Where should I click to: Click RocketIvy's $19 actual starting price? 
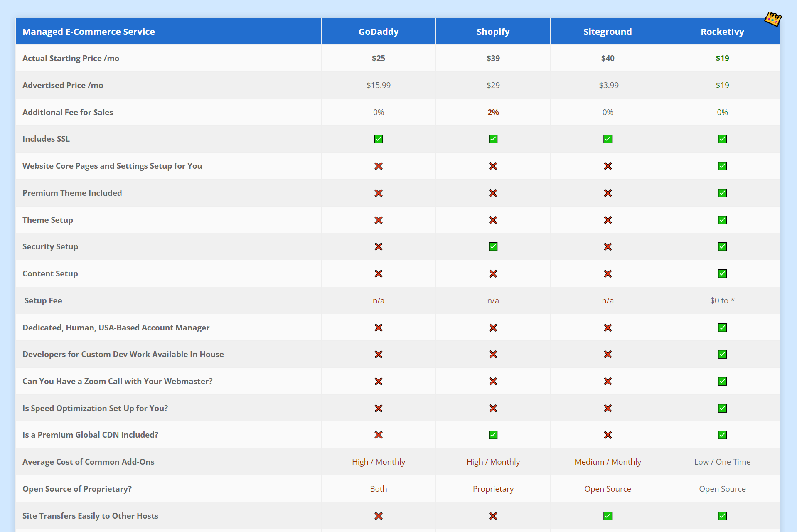[722, 58]
